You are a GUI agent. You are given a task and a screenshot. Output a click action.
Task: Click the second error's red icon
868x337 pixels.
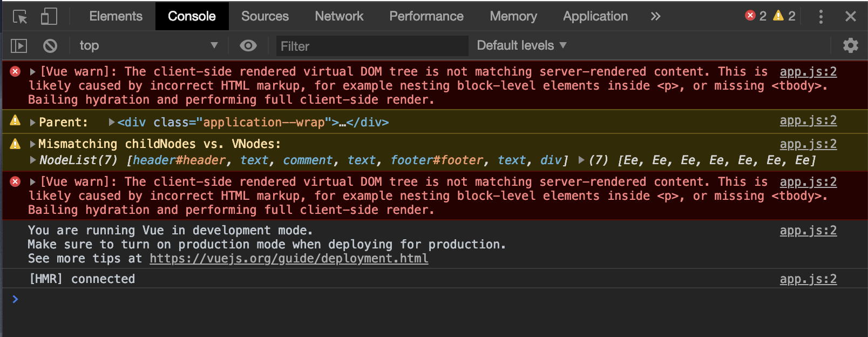(x=15, y=181)
